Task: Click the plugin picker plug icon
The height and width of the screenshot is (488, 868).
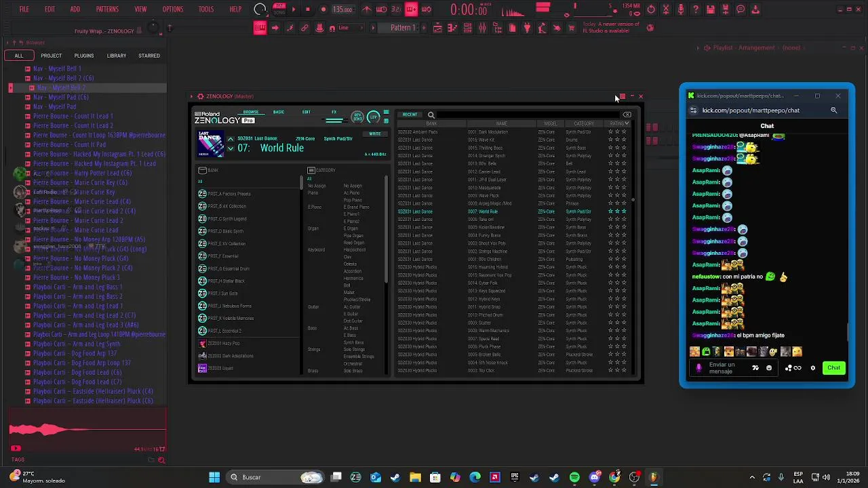Action: [x=527, y=28]
